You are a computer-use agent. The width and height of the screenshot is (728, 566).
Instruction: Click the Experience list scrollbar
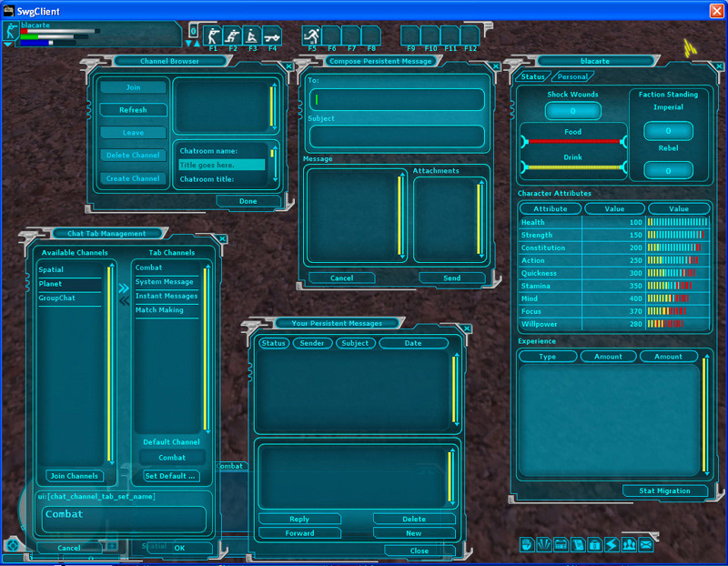(x=706, y=415)
